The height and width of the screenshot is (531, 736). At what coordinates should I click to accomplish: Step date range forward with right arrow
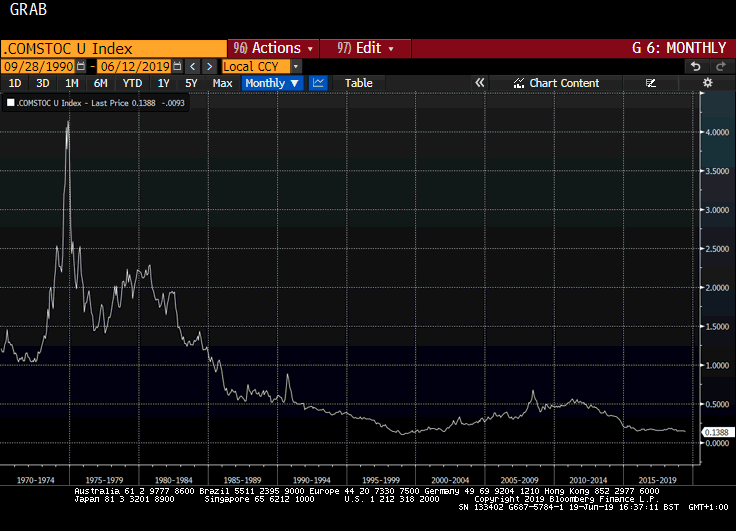pyautogui.click(x=208, y=66)
